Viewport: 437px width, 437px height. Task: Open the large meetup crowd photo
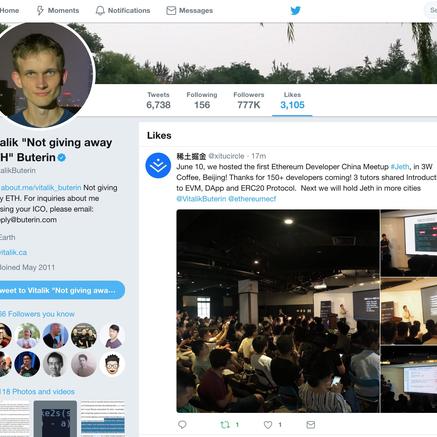pos(278,311)
